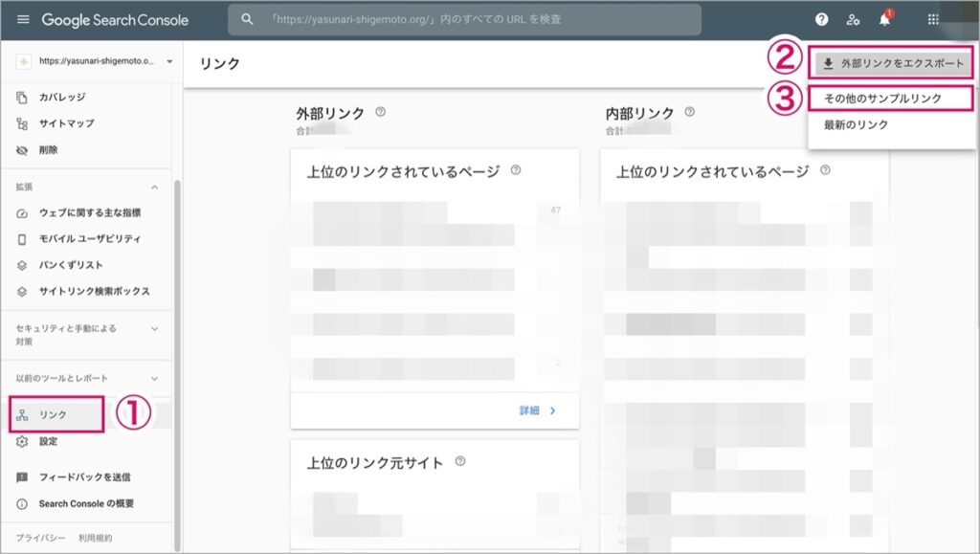980x554 pixels.
Task: Open ウェブに関する主な指標 report
Action: (90, 213)
